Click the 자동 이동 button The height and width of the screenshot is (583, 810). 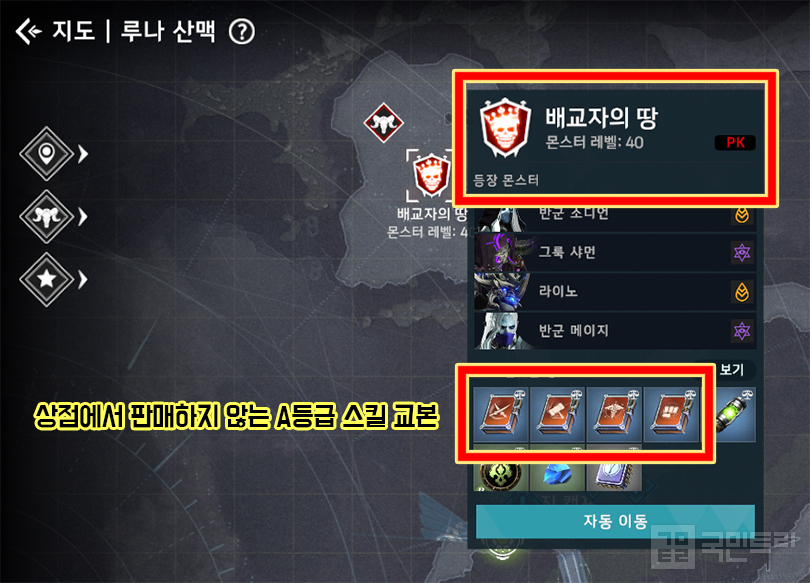615,521
